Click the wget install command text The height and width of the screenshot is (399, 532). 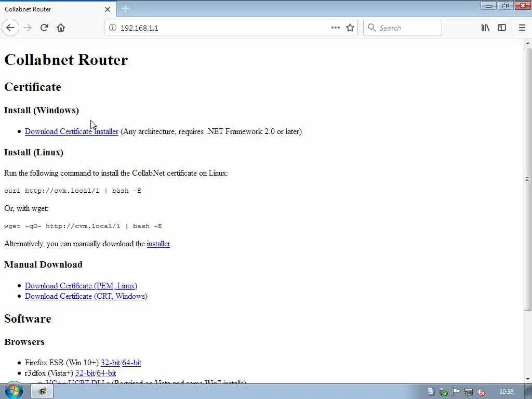[x=83, y=227]
